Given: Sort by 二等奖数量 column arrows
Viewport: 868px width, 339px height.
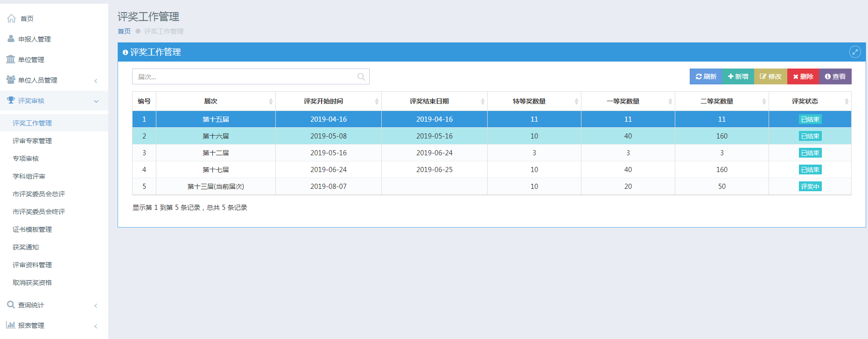Looking at the screenshot, I should coord(764,101).
